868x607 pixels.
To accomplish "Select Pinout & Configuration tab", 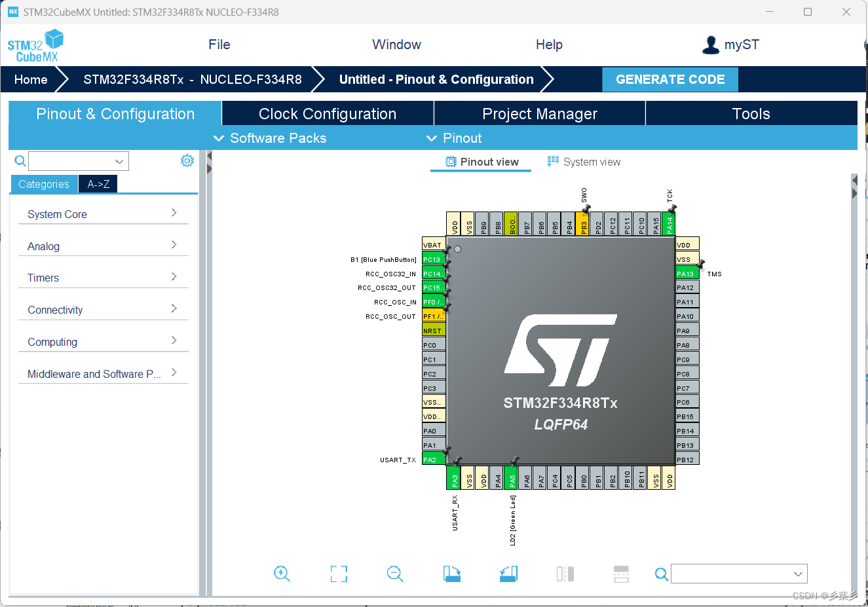I will [115, 113].
